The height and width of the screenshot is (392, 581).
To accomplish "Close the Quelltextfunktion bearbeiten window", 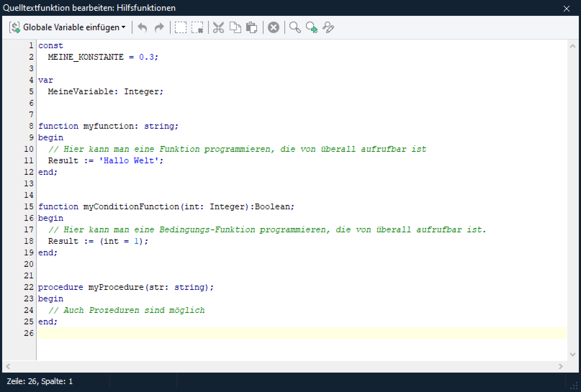I will point(567,8).
